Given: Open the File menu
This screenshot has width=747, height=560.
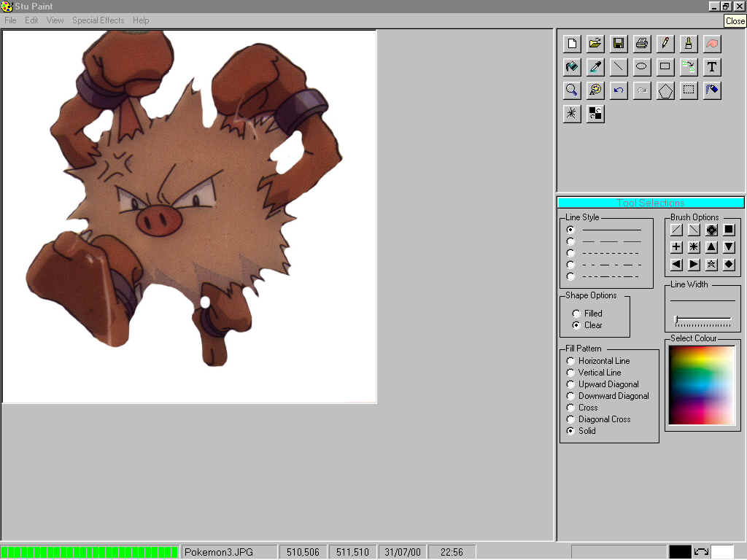Looking at the screenshot, I should [x=10, y=20].
